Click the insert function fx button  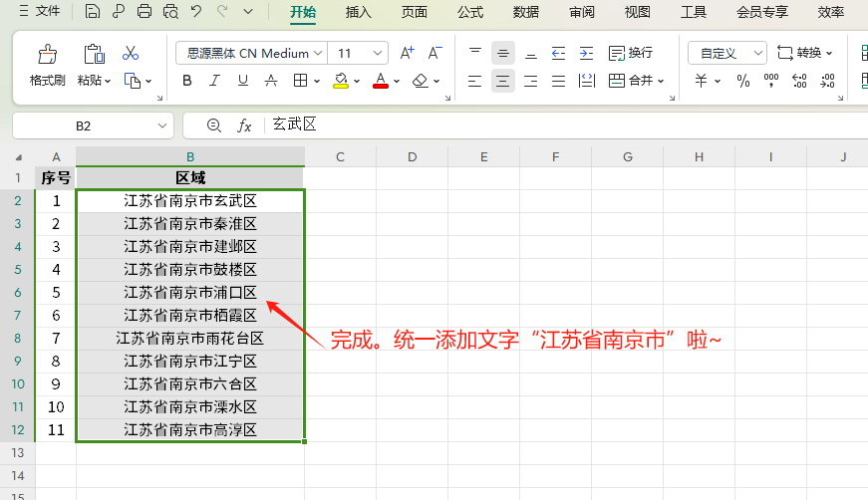pos(244,125)
